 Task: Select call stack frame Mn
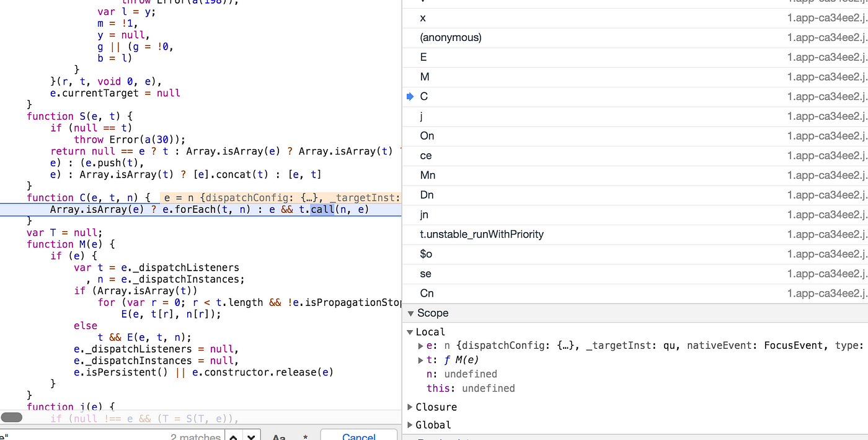(x=635, y=175)
